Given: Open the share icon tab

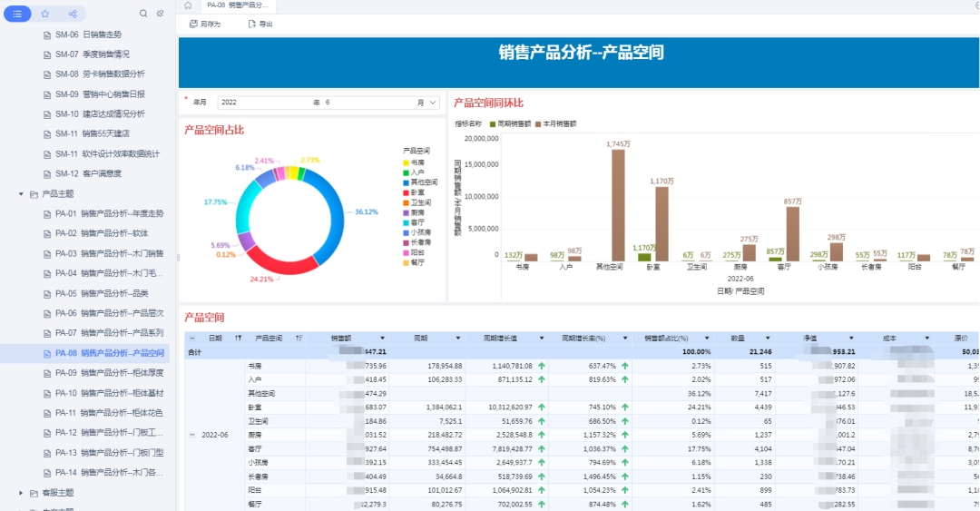Looking at the screenshot, I should (x=72, y=14).
